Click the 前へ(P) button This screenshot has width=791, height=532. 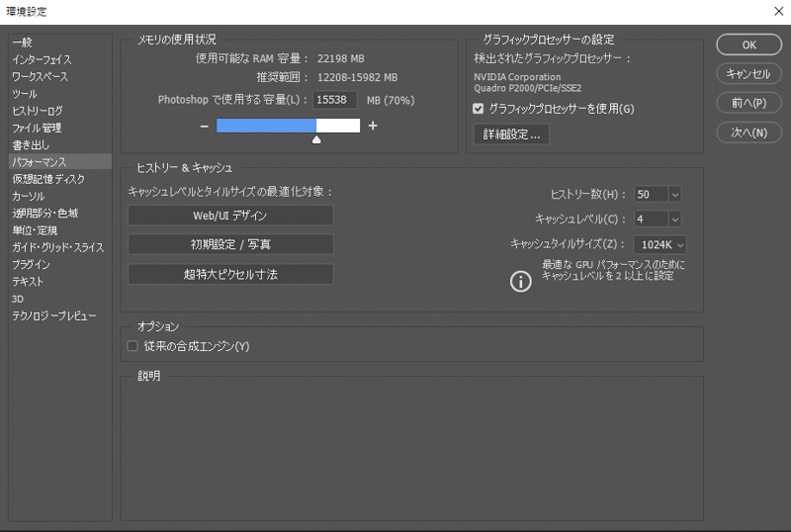pos(748,103)
